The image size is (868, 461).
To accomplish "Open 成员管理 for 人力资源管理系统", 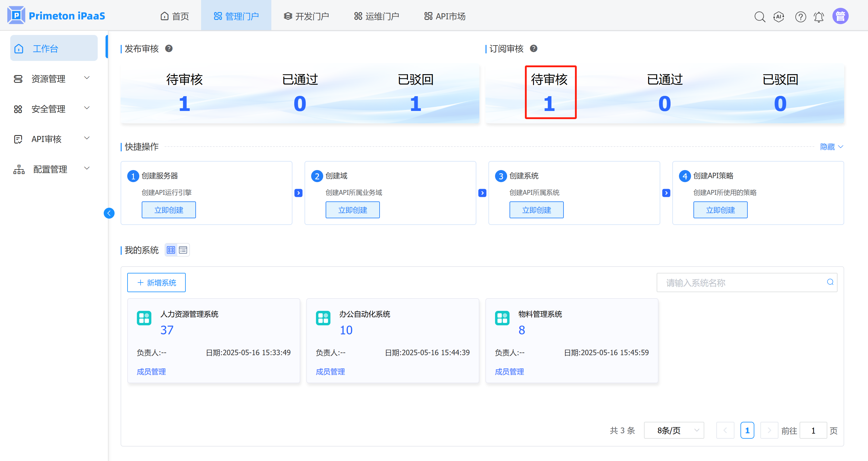I will pos(151,372).
